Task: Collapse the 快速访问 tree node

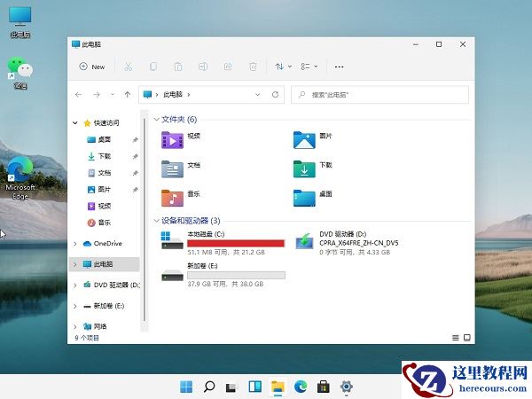Action: (x=75, y=123)
